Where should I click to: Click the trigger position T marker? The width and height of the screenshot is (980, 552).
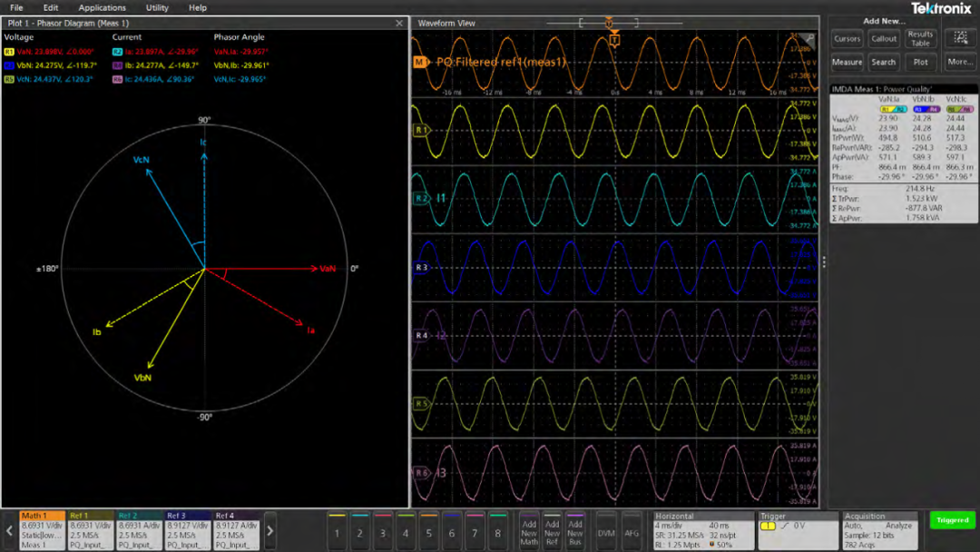(614, 40)
